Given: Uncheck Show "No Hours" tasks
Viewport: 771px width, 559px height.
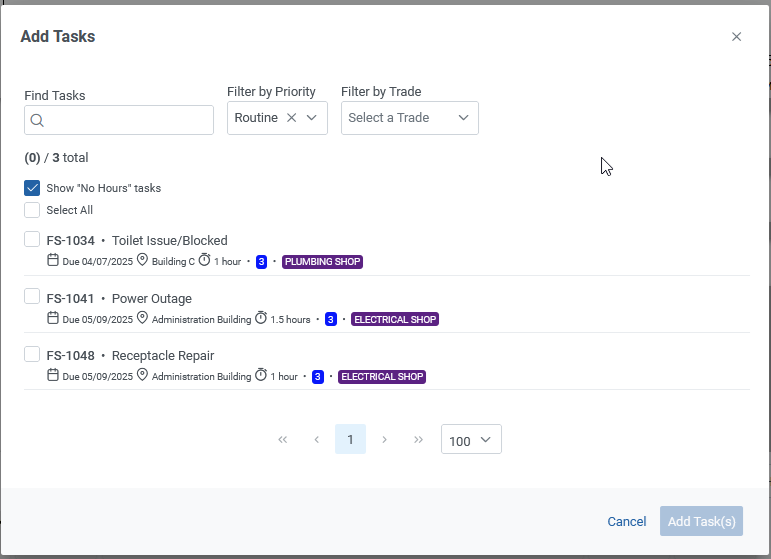Looking at the screenshot, I should pyautogui.click(x=32, y=188).
